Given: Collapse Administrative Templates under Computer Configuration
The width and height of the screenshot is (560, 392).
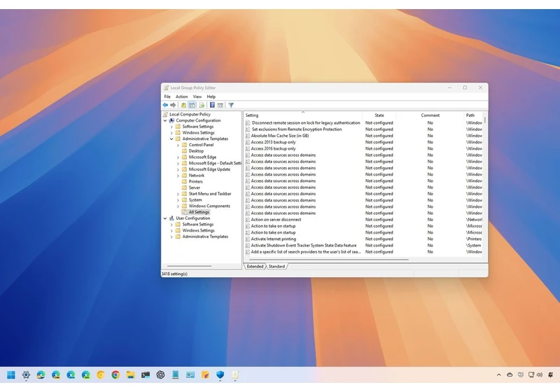Looking at the screenshot, I should [171, 139].
